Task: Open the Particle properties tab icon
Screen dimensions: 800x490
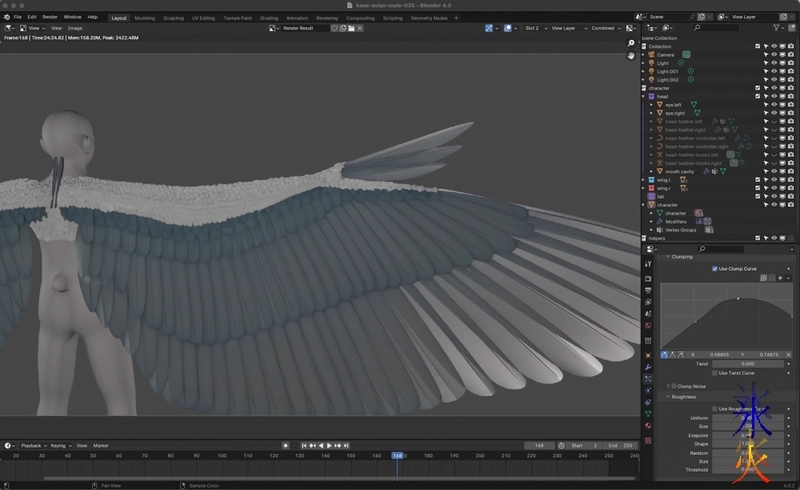Action: point(648,378)
